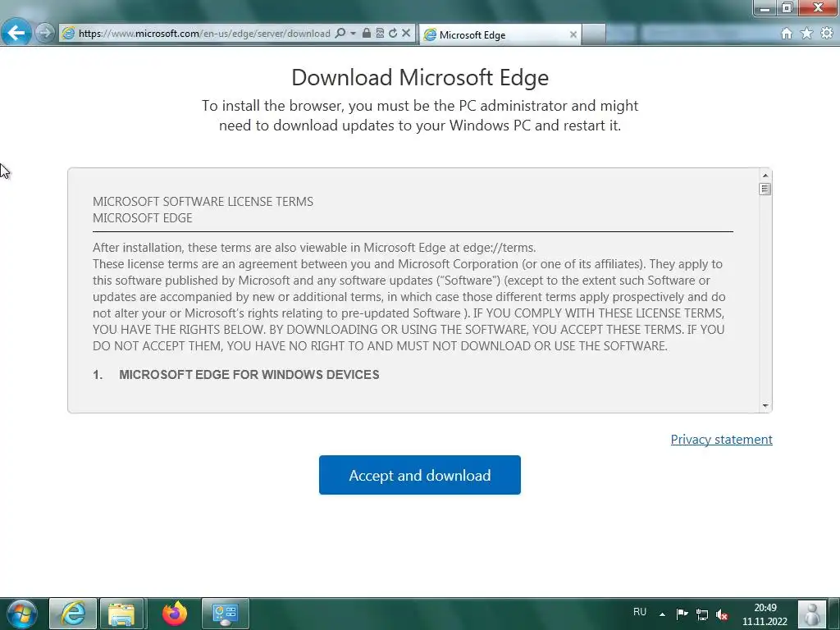
Task: Open Windows Explorer from taskbar
Action: pos(121,614)
